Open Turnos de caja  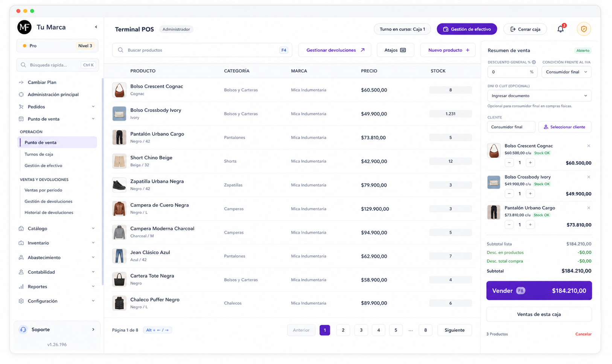click(39, 154)
